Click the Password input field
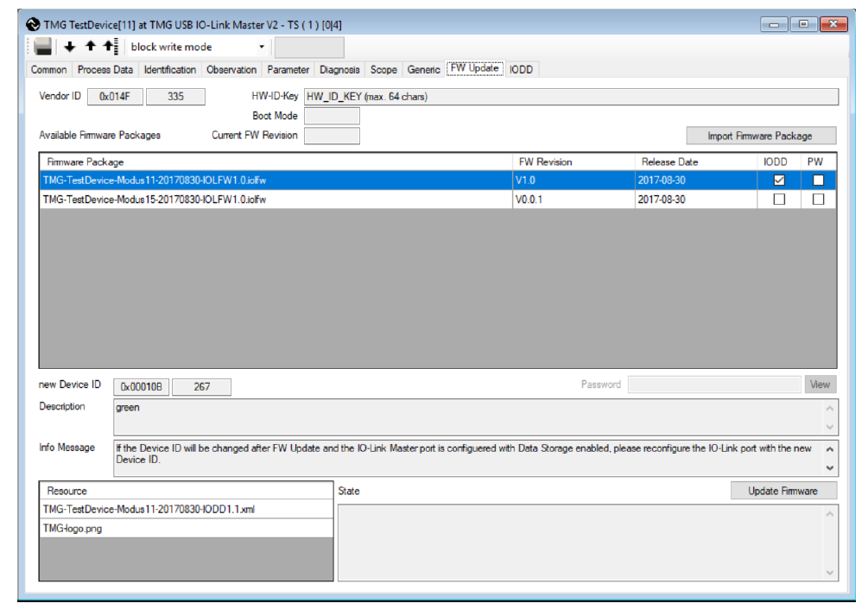The image size is (868, 616). [x=713, y=384]
